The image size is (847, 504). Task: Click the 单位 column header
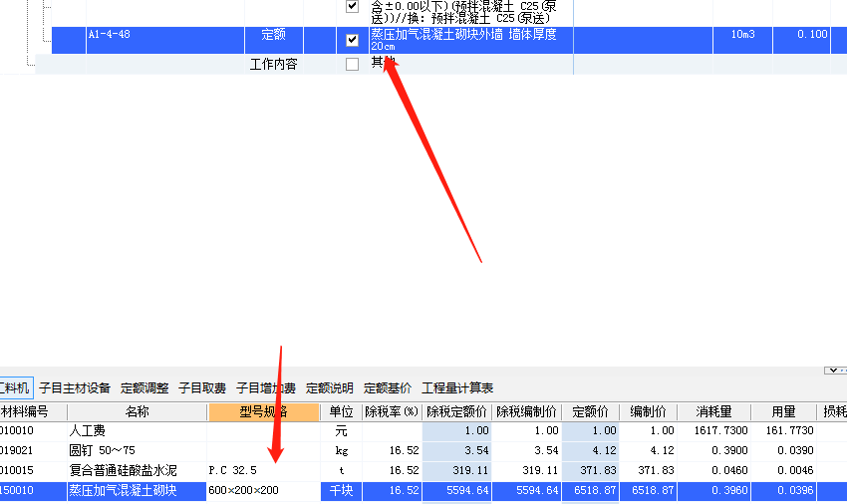pos(341,412)
